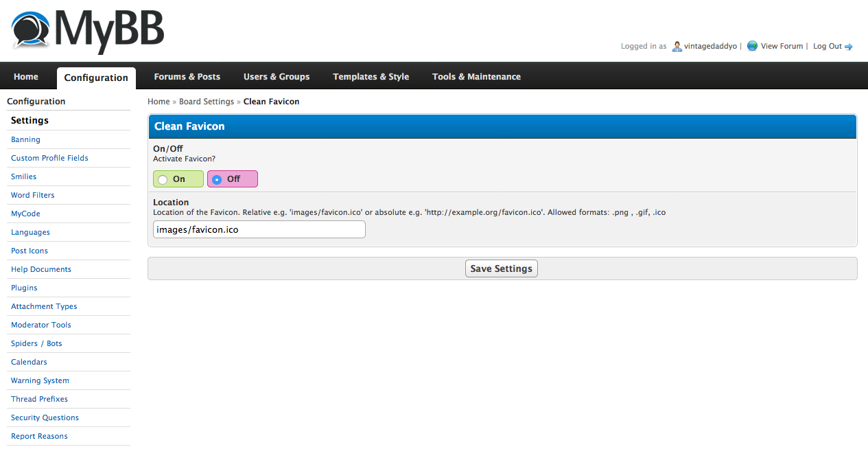Viewport: 868px width, 458px height.
Task: Click the MyBB logo speech bubble icon
Action: (31, 31)
